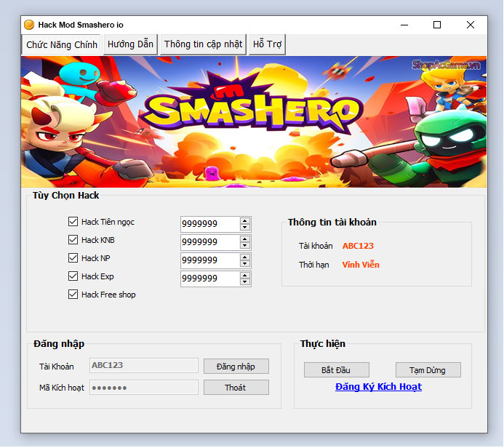Uncheck Hack Tiên ngọc checkbox

click(x=73, y=222)
